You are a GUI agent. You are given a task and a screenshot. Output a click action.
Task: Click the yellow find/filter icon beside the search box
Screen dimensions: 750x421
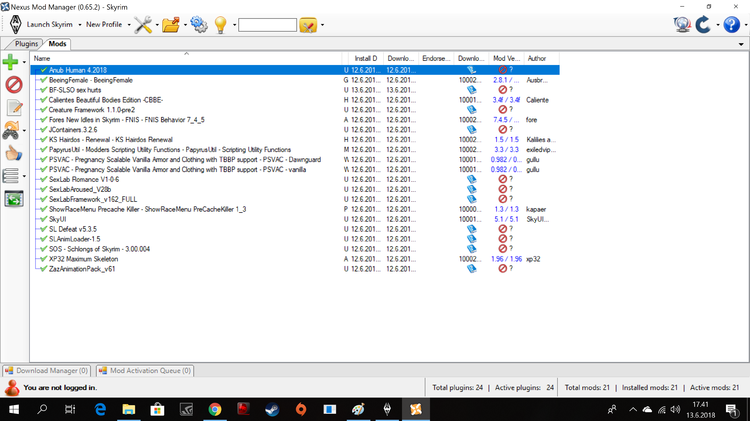(308, 25)
